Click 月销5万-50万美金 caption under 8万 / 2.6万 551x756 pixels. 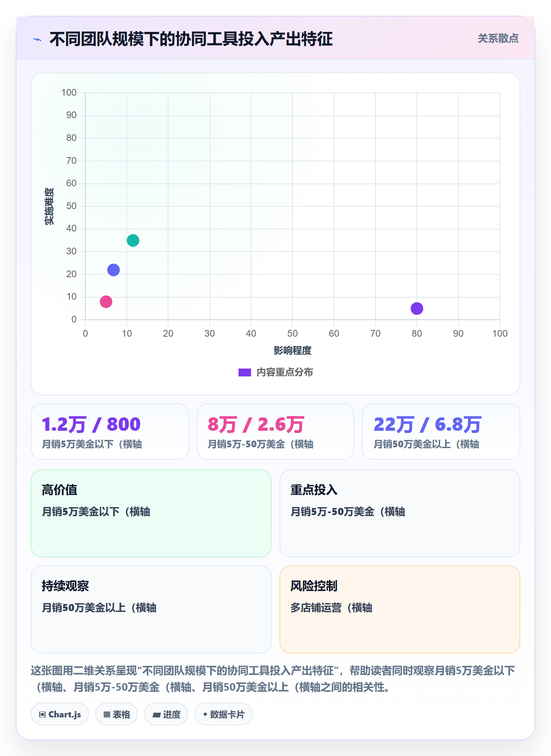261,444
